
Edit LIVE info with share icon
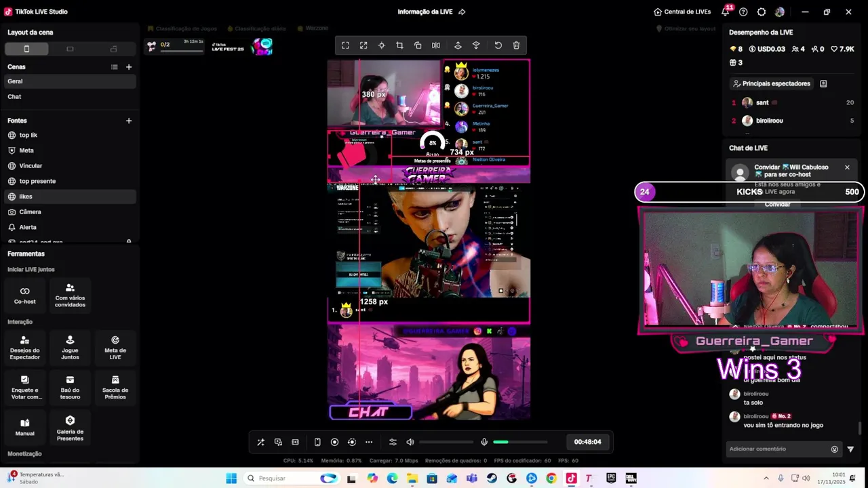(462, 12)
